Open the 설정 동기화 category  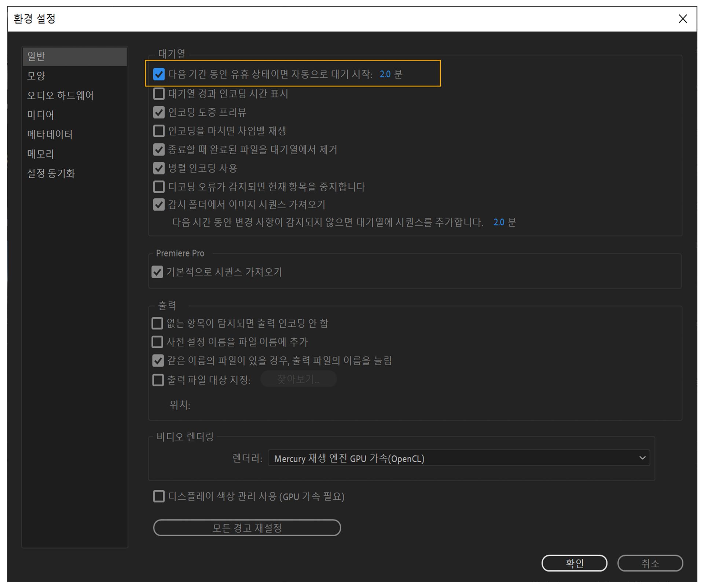point(51,173)
